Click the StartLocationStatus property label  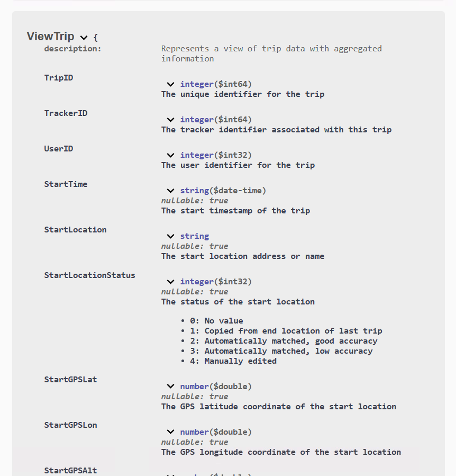(x=90, y=275)
